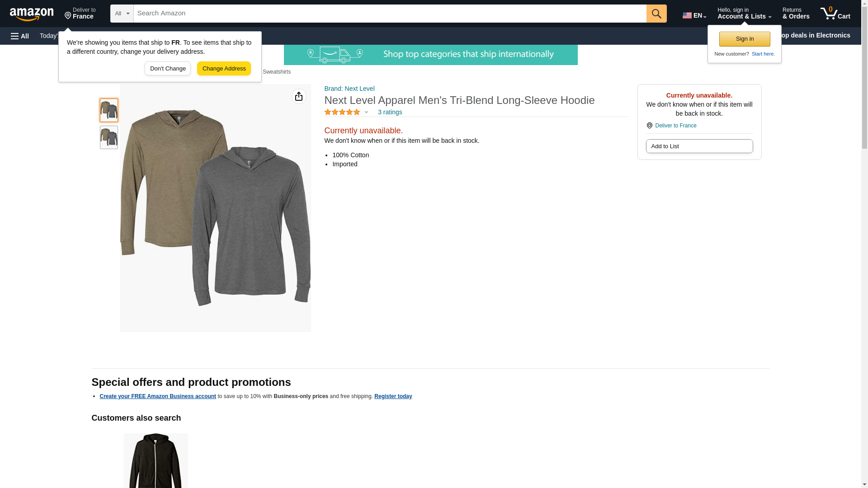Expand the star ratings breakdown arrow

(366, 112)
